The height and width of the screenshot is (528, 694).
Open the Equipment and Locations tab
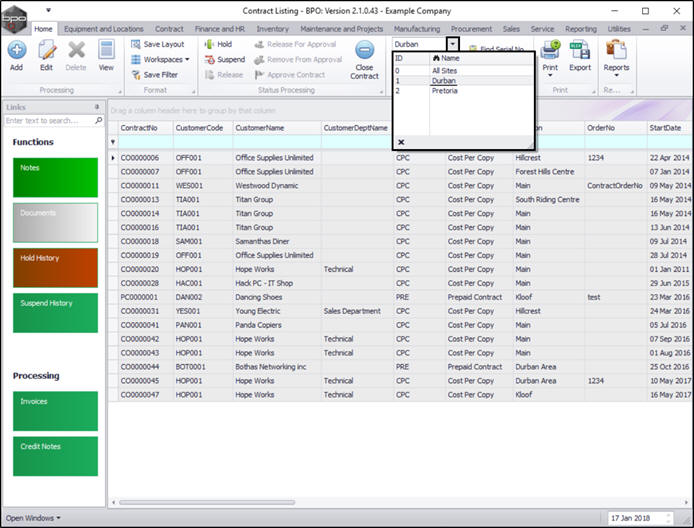104,29
